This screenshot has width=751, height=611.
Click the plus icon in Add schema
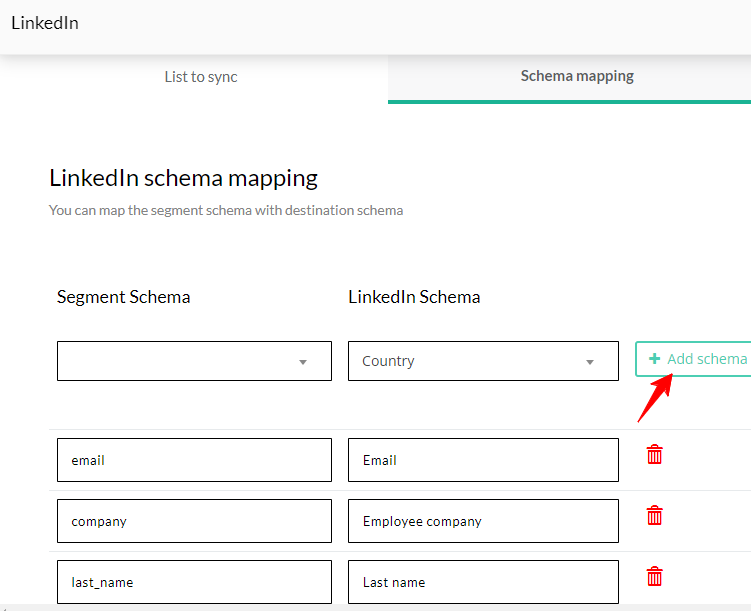pos(654,359)
